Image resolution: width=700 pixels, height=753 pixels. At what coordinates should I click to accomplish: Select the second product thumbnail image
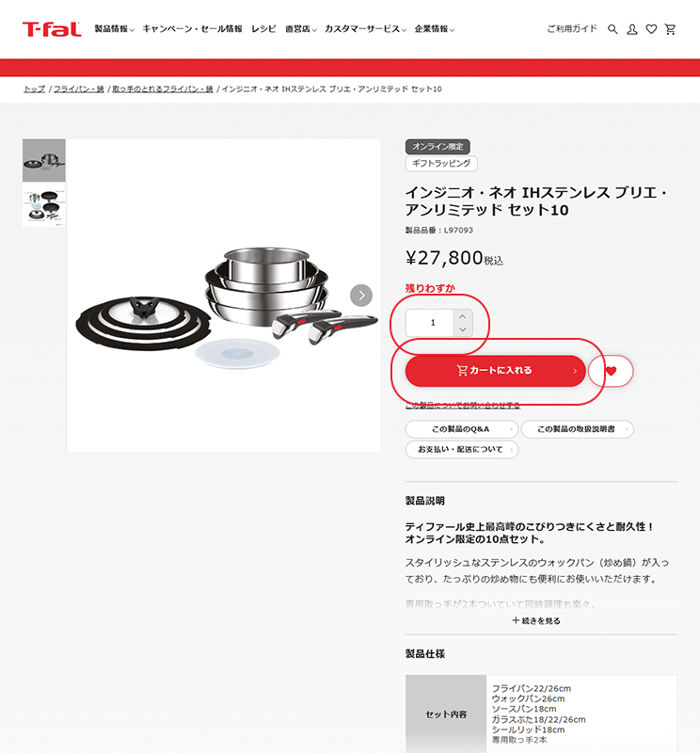click(43, 205)
